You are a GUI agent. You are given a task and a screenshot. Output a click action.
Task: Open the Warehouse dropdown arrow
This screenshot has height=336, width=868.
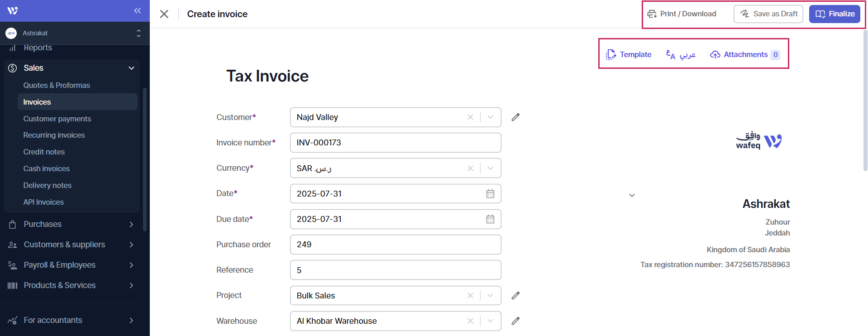point(490,321)
